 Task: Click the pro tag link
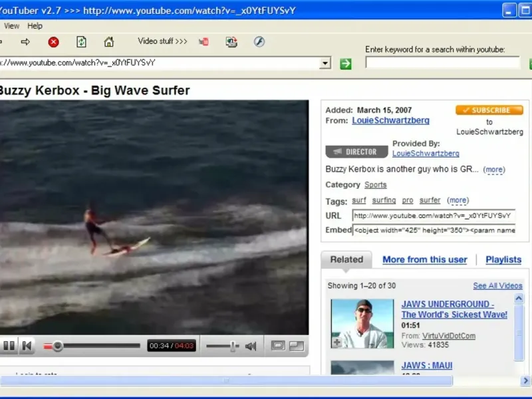[x=408, y=200]
